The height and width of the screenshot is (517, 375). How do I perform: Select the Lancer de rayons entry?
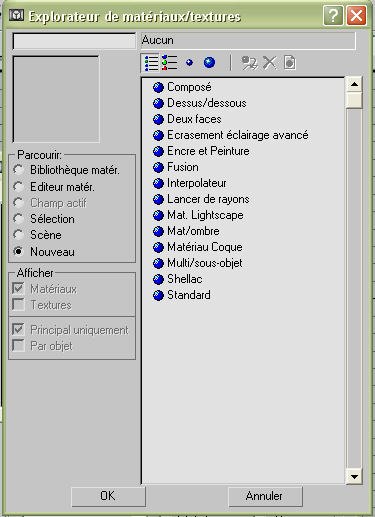pyautogui.click(x=208, y=199)
